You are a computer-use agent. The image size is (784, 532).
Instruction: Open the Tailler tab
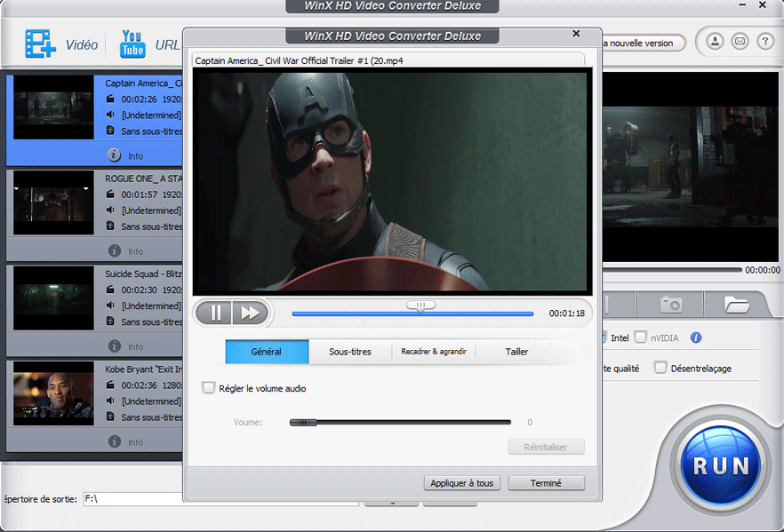[x=516, y=352]
